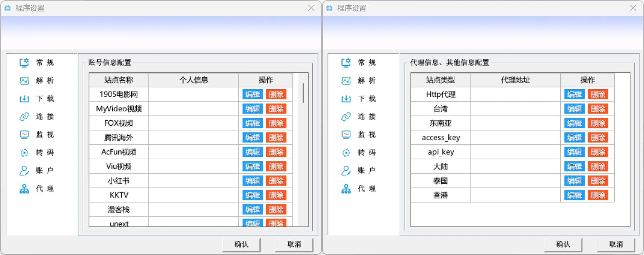The width and height of the screenshot is (644, 255).
Task: Select the 代理 network icon in right window
Action: pyautogui.click(x=346, y=189)
